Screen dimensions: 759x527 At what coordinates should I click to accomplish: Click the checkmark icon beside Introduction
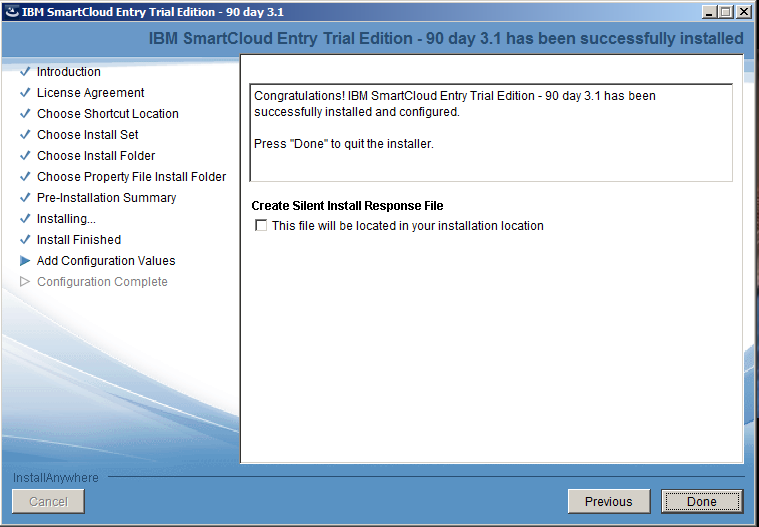tap(25, 72)
